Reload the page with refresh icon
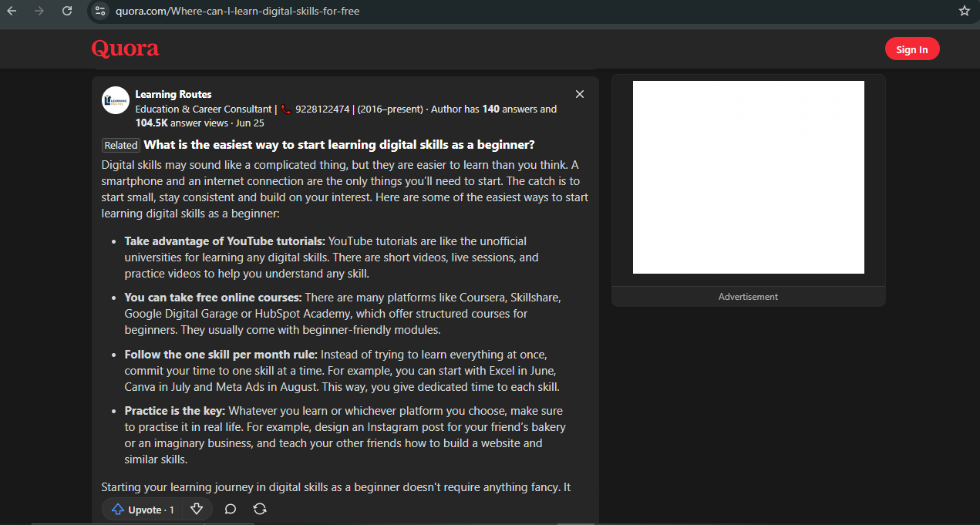The width and height of the screenshot is (980, 525). tap(67, 11)
